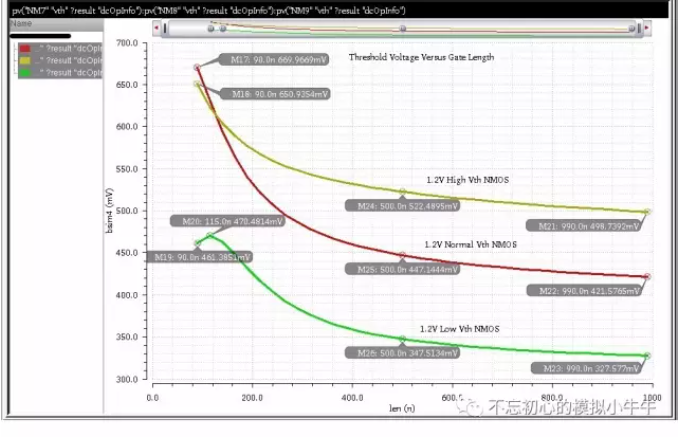Viewport: 678px width, 438px height.
Task: Click the len (n) X-axis label
Action: tap(402, 408)
